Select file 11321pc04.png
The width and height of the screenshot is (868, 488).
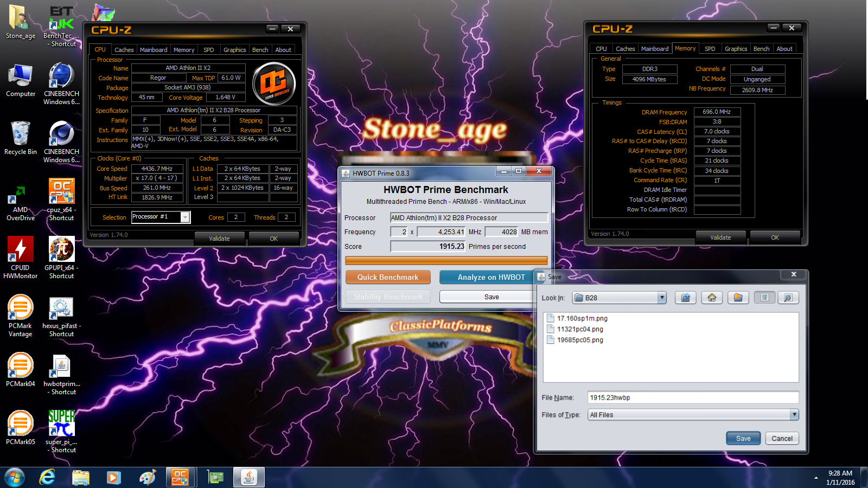coord(575,329)
